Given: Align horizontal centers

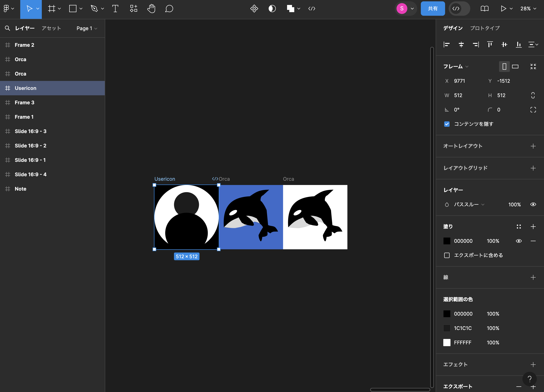Looking at the screenshot, I should pos(461,44).
